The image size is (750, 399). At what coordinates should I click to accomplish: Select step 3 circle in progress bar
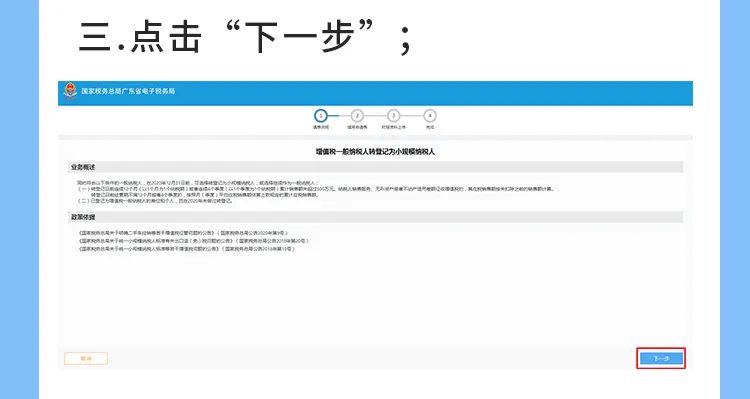[x=393, y=116]
